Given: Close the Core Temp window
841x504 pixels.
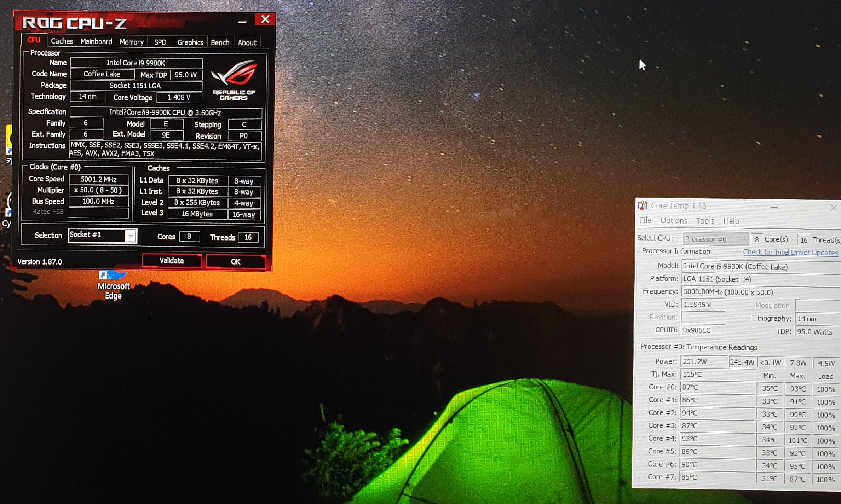Looking at the screenshot, I should click(833, 208).
